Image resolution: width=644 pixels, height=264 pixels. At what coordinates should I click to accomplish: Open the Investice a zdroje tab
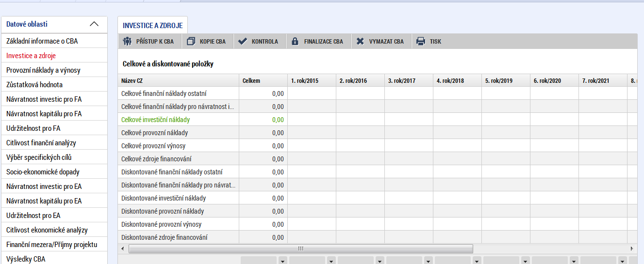click(x=152, y=25)
